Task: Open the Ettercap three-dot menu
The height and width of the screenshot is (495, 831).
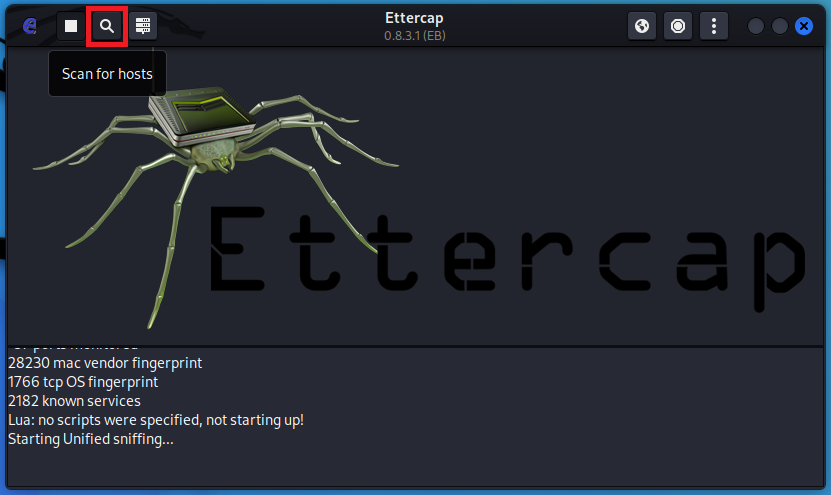Action: (x=714, y=26)
